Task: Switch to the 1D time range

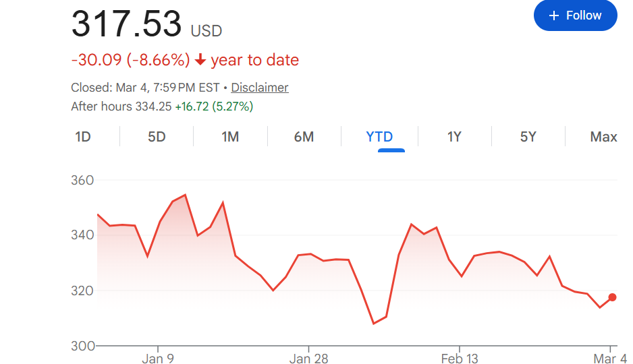Action: 83,137
